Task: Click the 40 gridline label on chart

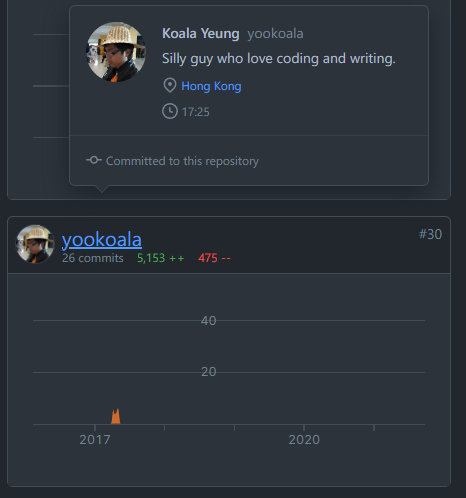Action: (209, 321)
